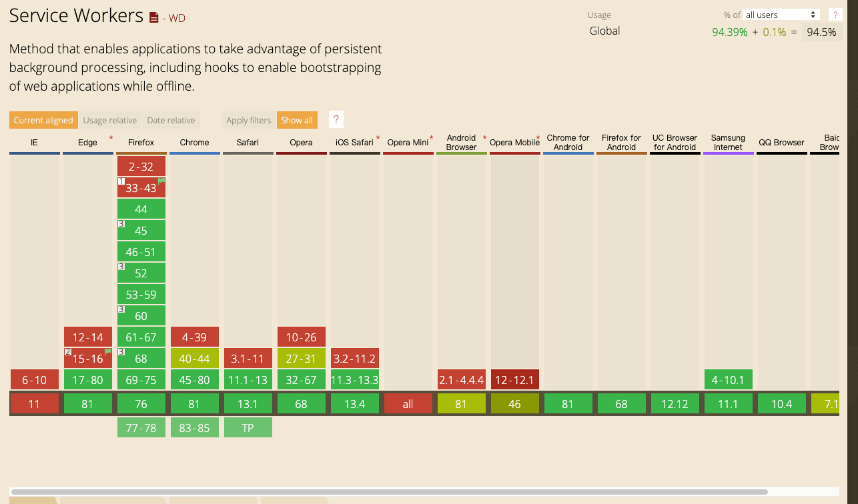Click Samsung Internet 4-10.1 cell
The height and width of the screenshot is (504, 858).
click(729, 380)
